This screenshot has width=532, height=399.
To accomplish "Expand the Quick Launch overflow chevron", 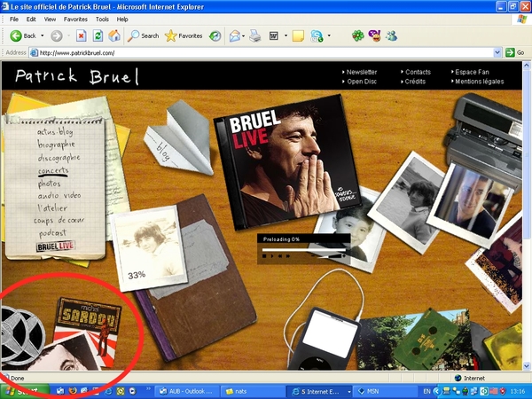I will tap(148, 388).
